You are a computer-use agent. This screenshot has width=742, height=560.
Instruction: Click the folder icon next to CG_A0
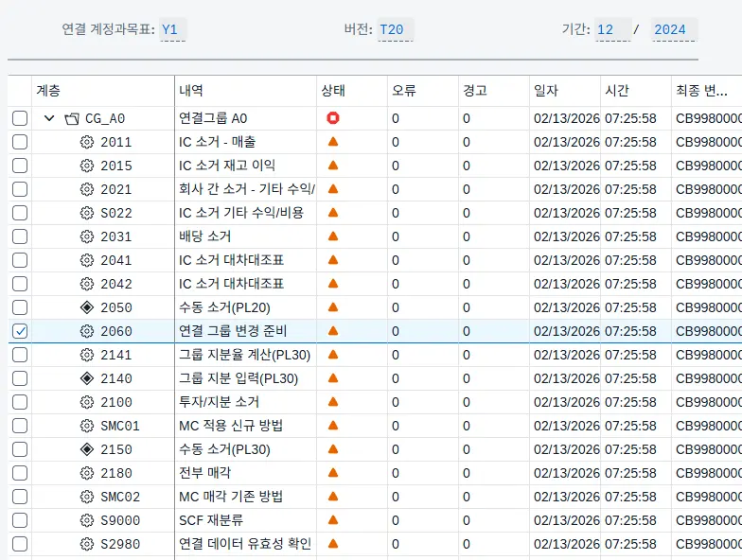pyautogui.click(x=72, y=118)
